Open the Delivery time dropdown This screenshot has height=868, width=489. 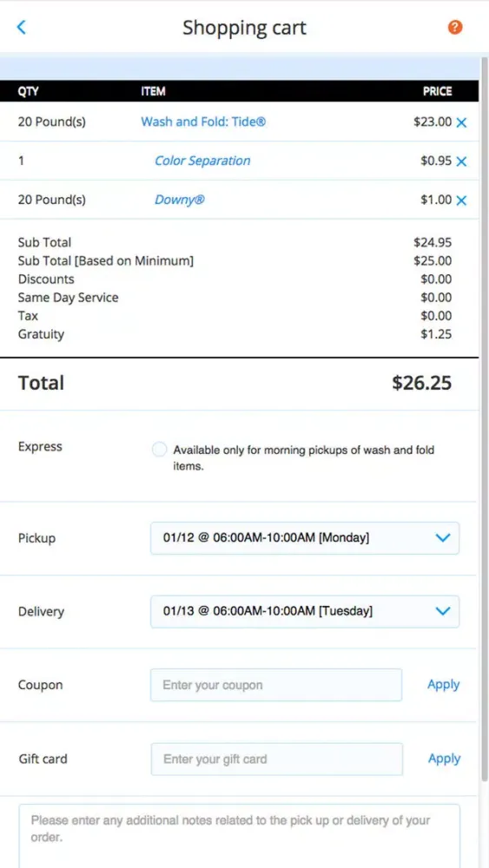click(x=305, y=611)
